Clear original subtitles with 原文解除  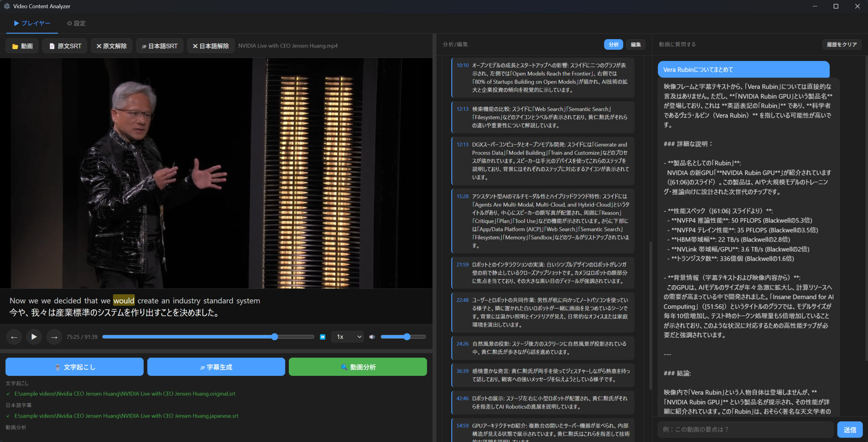coord(112,46)
